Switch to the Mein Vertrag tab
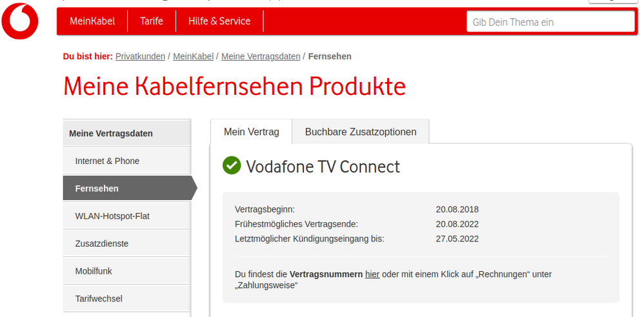The height and width of the screenshot is (317, 644). pyautogui.click(x=252, y=132)
